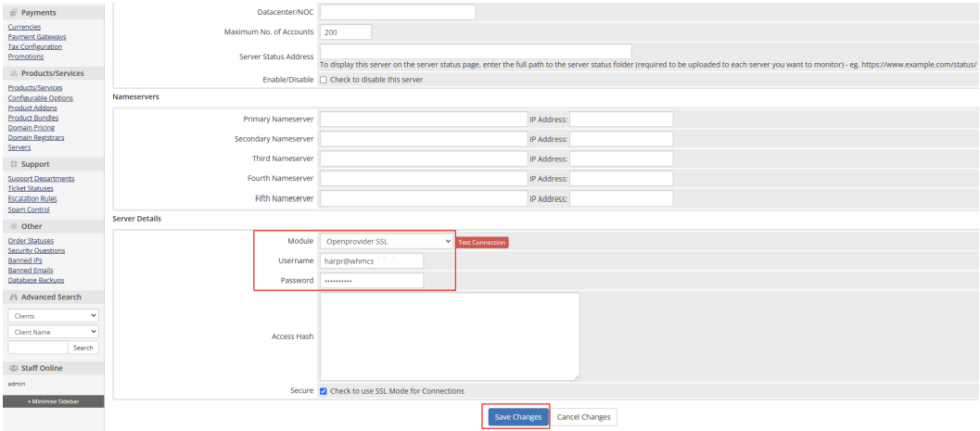980x431 pixels.
Task: Go to Domain Registrars
Action: pyautogui.click(x=36, y=137)
